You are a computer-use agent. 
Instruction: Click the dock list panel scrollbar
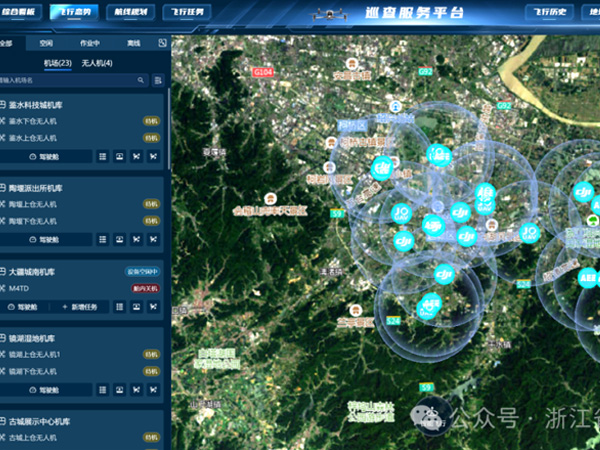coord(169,129)
